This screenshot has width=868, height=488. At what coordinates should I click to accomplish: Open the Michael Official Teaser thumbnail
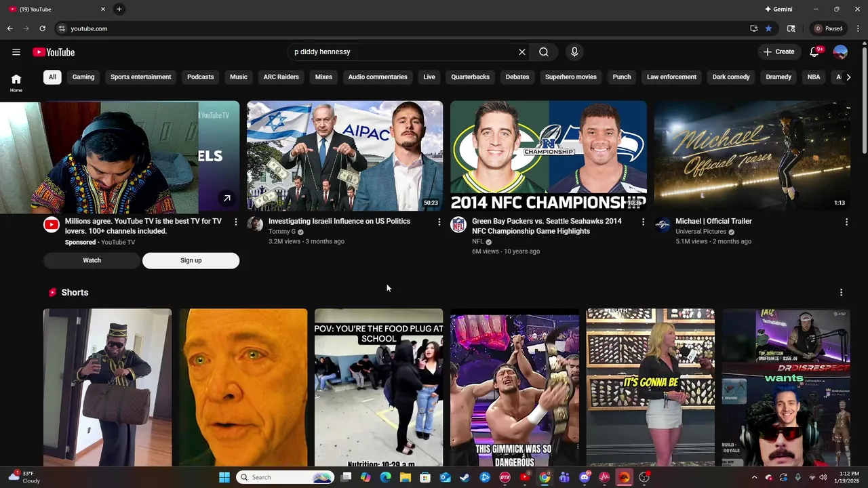[752, 156]
